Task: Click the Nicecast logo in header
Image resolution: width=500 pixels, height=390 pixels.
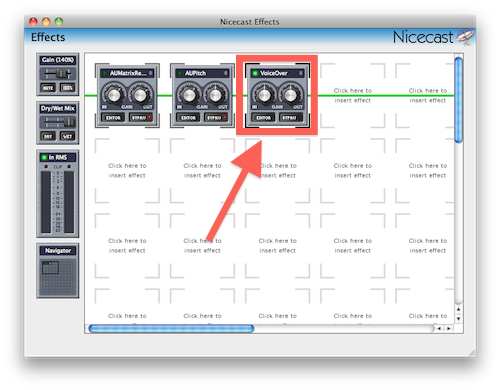Action: [432, 37]
